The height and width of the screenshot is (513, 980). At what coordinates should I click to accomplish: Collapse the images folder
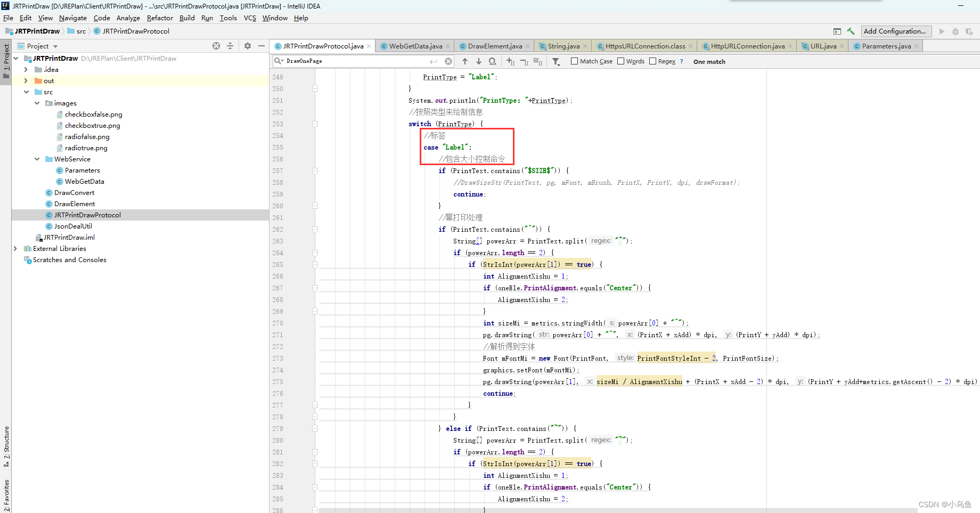37,103
